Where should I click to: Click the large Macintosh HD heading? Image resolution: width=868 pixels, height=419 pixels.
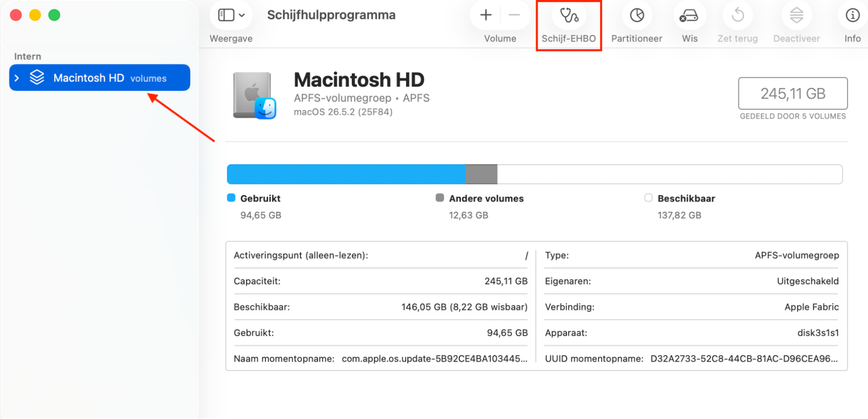[359, 80]
